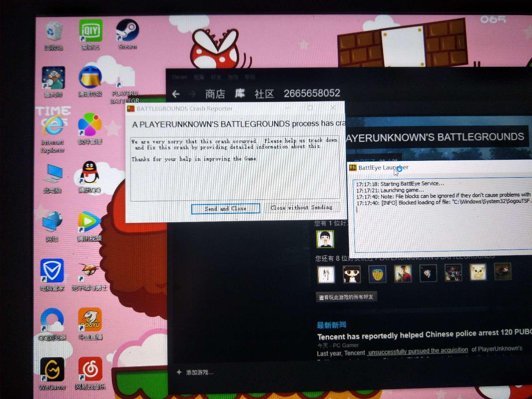Image resolution: width=532 pixels, height=399 pixels.
Task: Open the Internet Explorer desktop icon
Action: coord(53,134)
